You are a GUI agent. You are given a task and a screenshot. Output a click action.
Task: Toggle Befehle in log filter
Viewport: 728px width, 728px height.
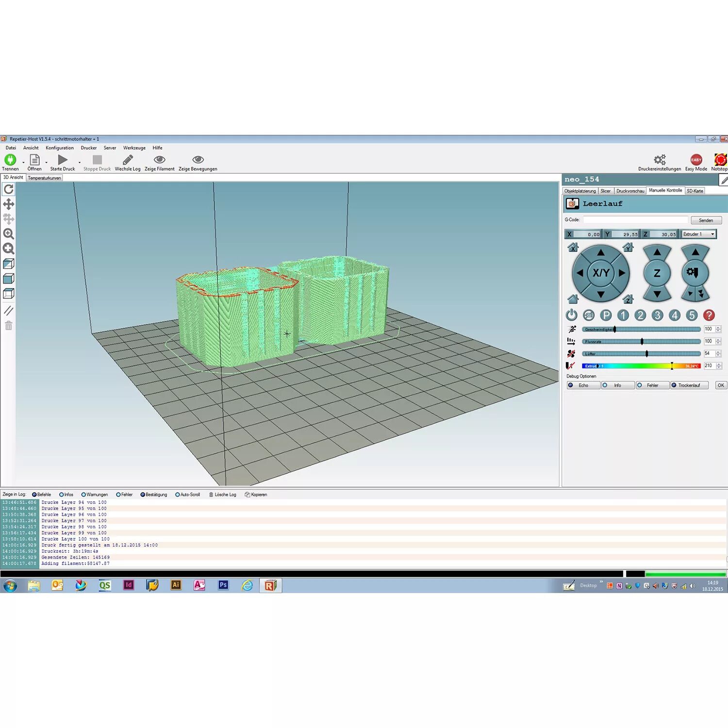pyautogui.click(x=41, y=495)
